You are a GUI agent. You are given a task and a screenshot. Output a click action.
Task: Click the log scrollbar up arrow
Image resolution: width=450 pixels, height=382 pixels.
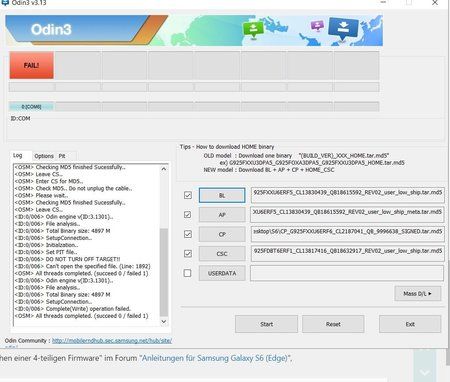(164, 169)
